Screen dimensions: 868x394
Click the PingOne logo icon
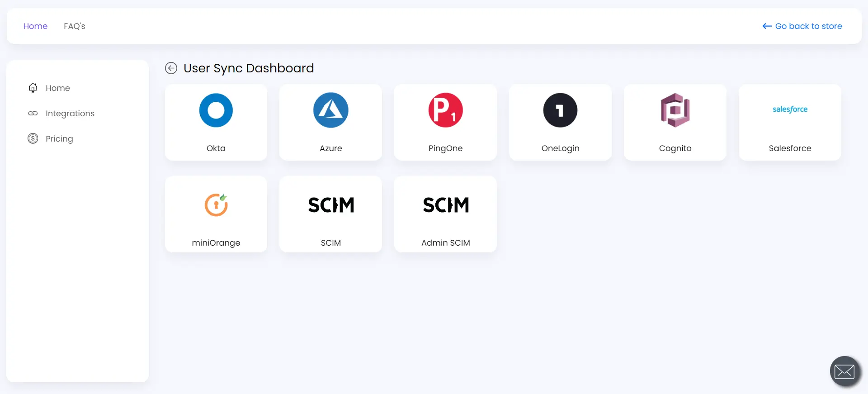[x=446, y=110]
